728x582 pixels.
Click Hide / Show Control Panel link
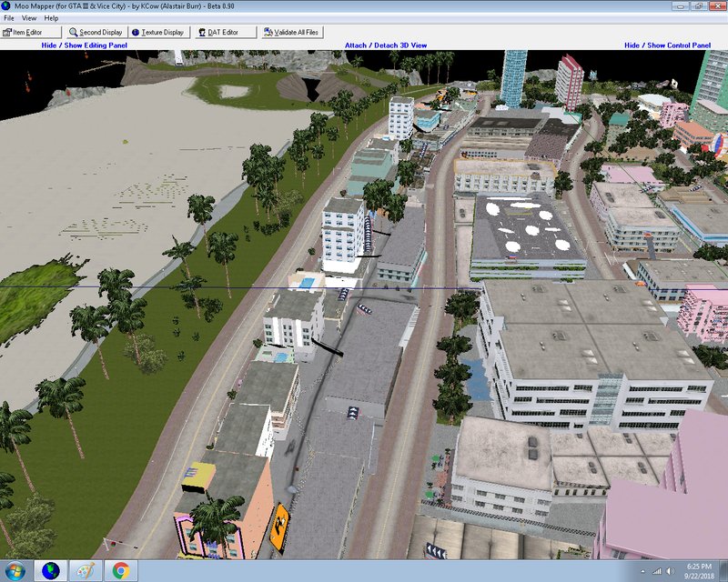pos(668,45)
